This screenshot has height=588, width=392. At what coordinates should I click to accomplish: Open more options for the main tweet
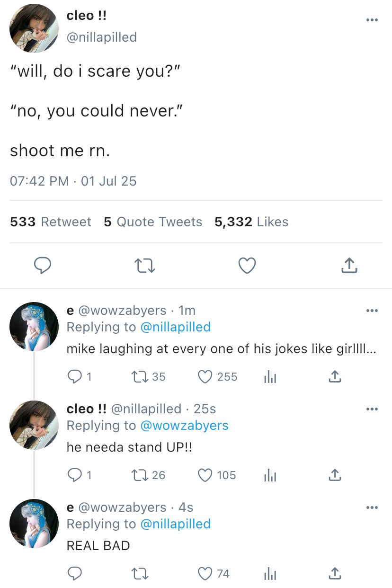[372, 20]
